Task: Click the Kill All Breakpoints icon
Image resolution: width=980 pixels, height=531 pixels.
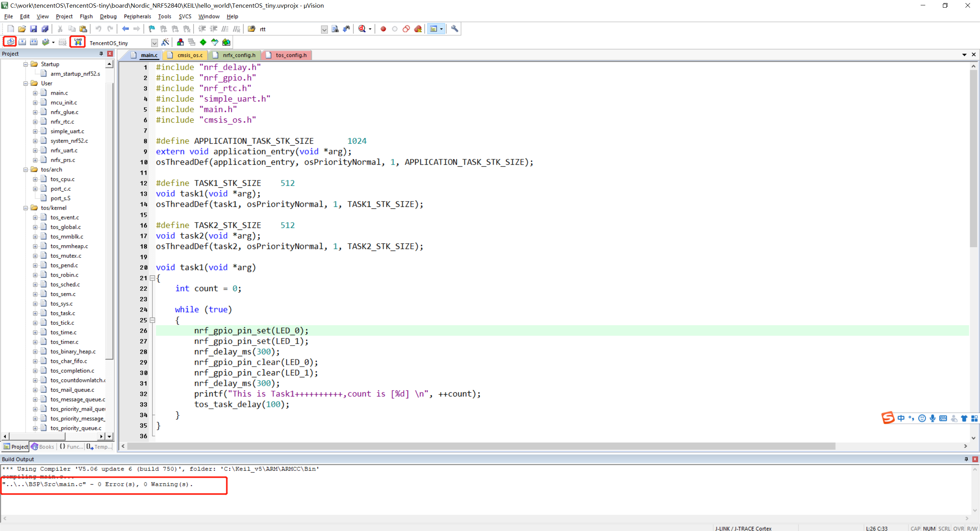Action: coord(418,29)
